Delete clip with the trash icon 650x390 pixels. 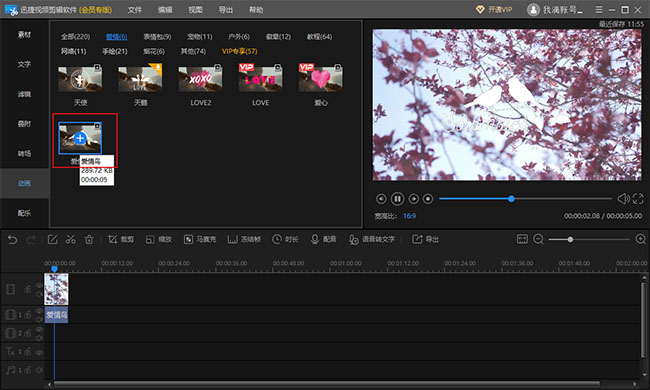89,240
